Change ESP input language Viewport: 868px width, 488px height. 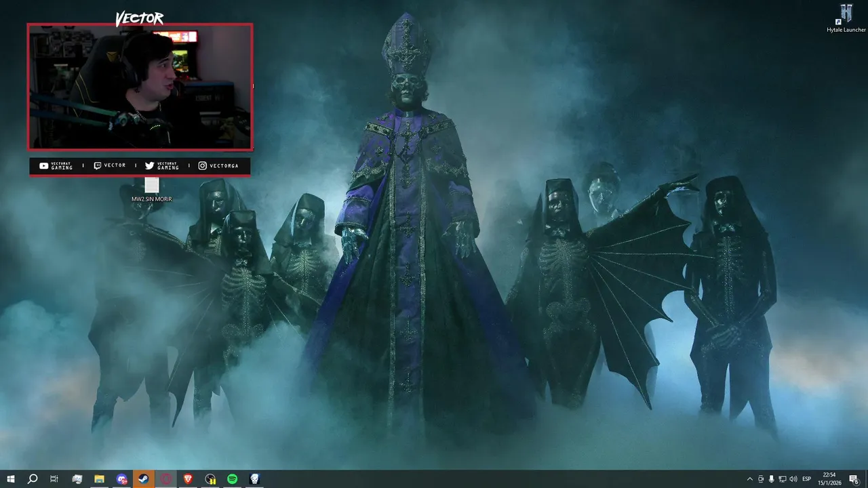click(807, 479)
